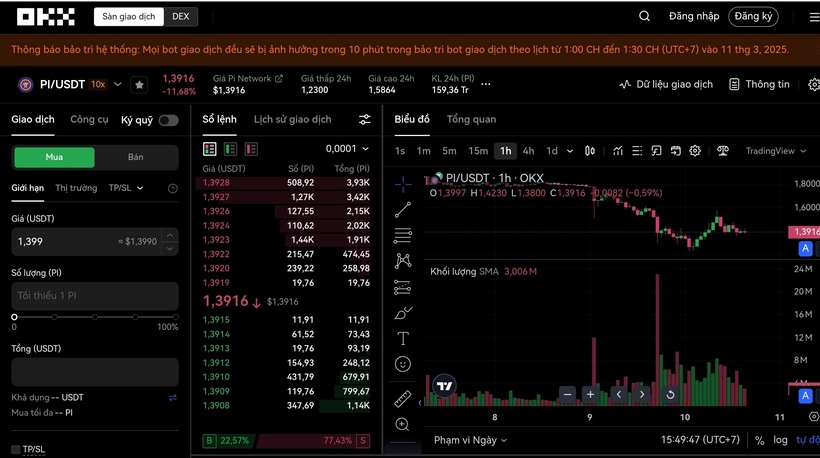The width and height of the screenshot is (820, 458).
Task: Click the chart settings gear icon
Action: (695, 151)
